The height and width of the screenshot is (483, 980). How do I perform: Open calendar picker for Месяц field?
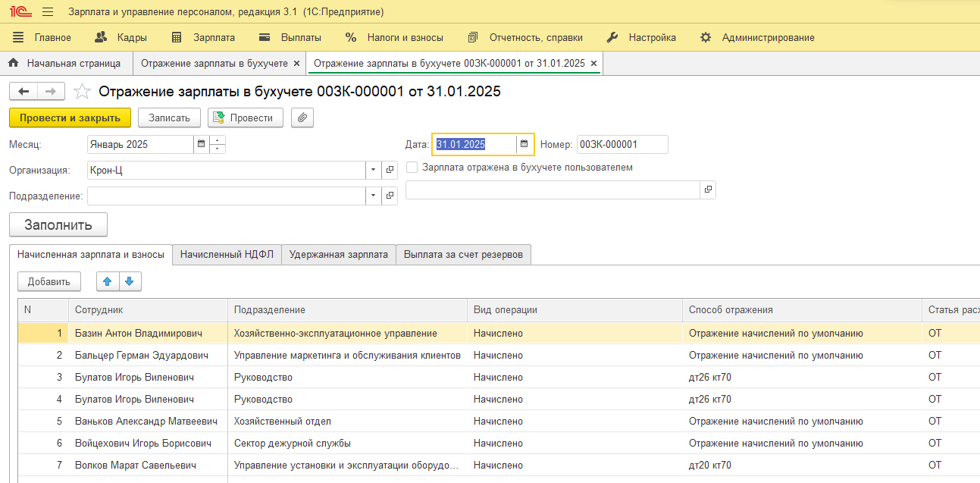pos(201,144)
